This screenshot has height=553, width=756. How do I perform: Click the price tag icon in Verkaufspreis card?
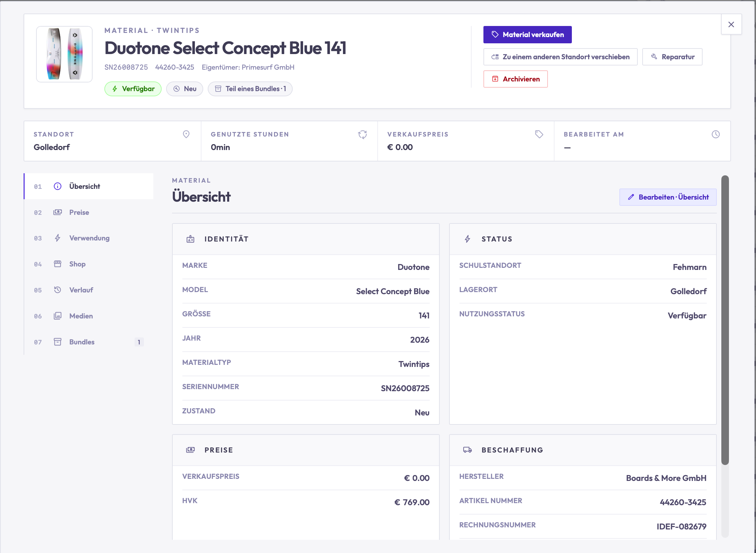539,134
